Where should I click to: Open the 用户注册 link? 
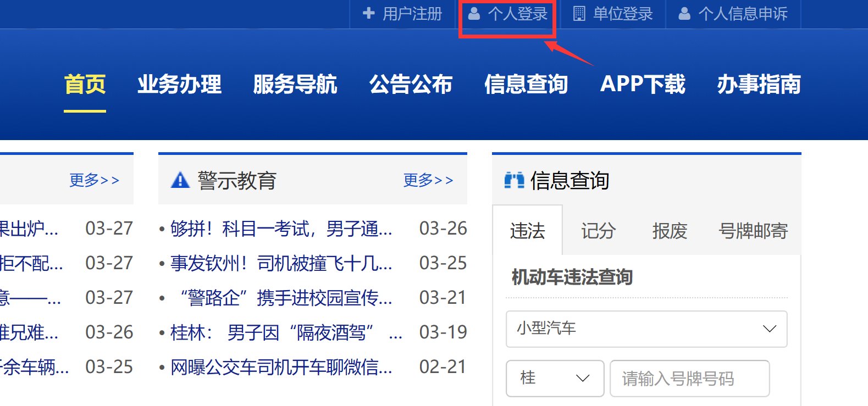pyautogui.click(x=412, y=14)
